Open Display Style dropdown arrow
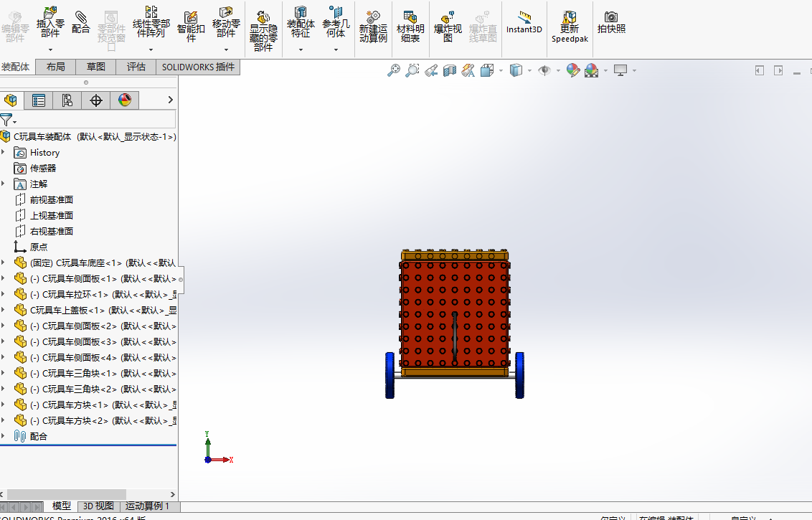Image resolution: width=812 pixels, height=520 pixels. (x=529, y=70)
